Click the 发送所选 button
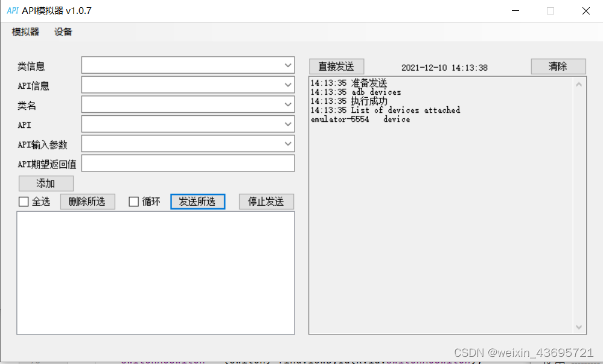This screenshot has width=603, height=364. (x=197, y=202)
